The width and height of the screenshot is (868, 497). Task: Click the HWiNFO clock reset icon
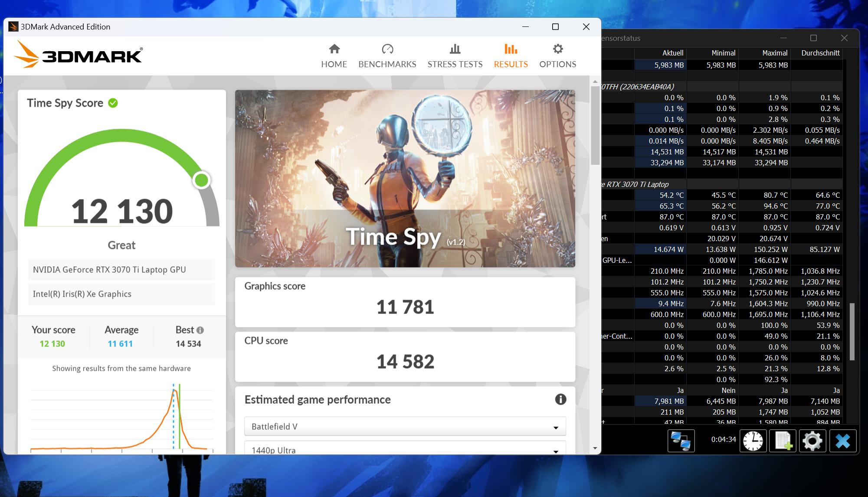tap(753, 441)
